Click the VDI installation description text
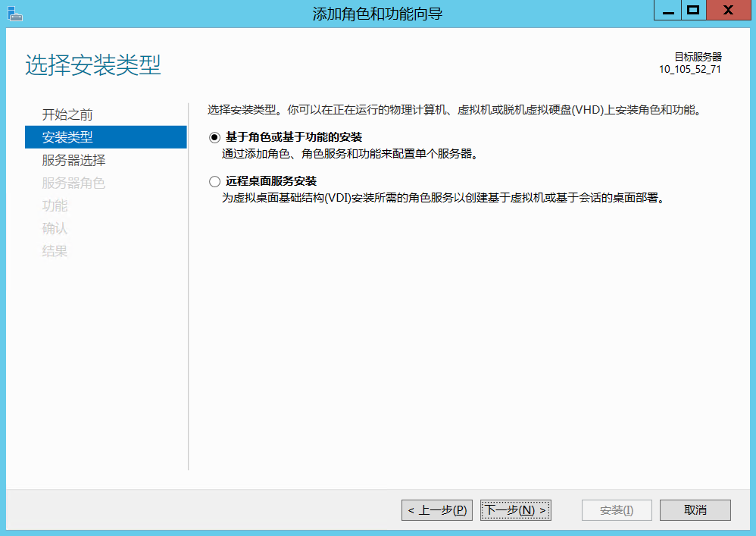This screenshot has width=756, height=536. click(x=401, y=196)
